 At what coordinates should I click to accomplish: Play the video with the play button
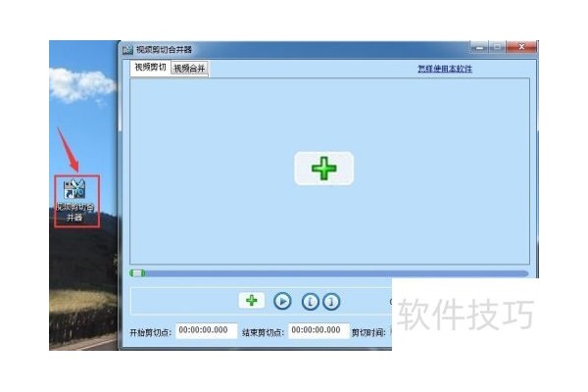282,301
